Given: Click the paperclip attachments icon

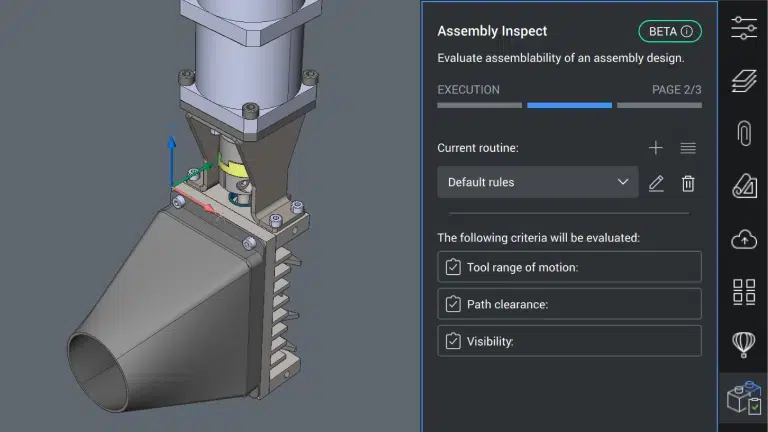Looking at the screenshot, I should (744, 133).
